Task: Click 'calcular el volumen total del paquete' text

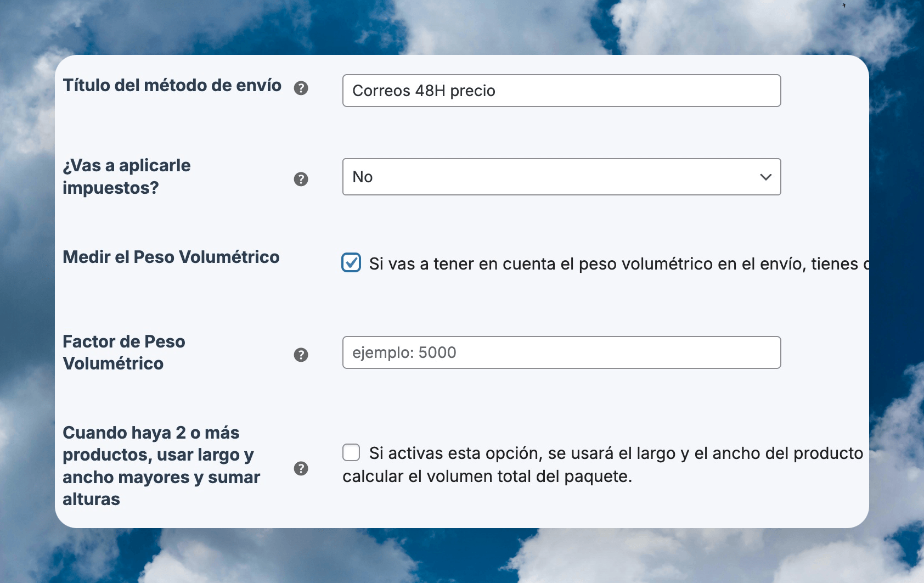Action: [487, 477]
